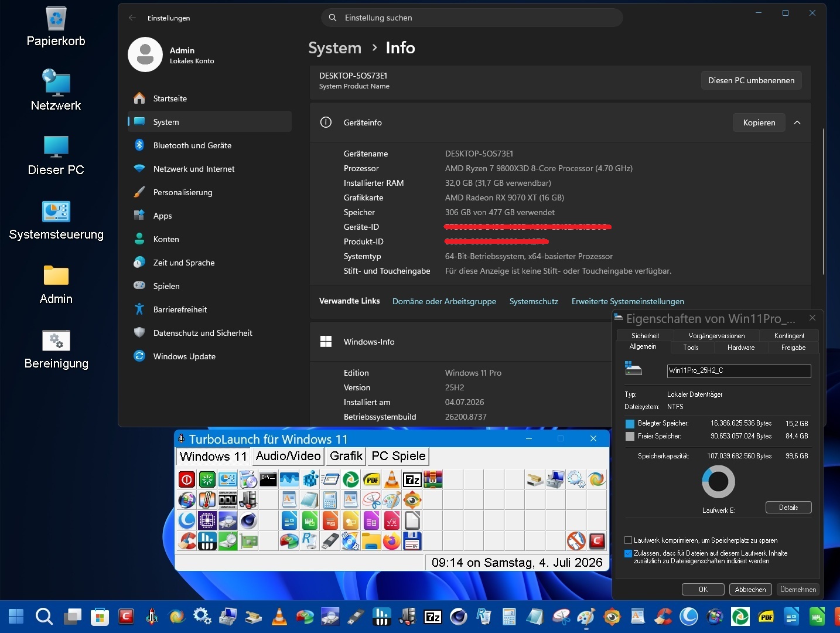The width and height of the screenshot is (840, 633).
Task: Click the Bluetooth und Geräte sidebar entry
Action: 210,145
